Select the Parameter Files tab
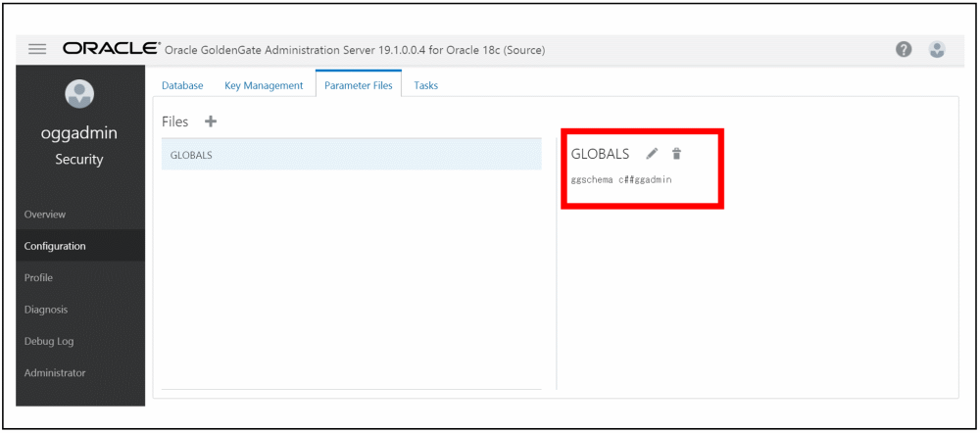Screen dimensions: 980x433 click(358, 85)
